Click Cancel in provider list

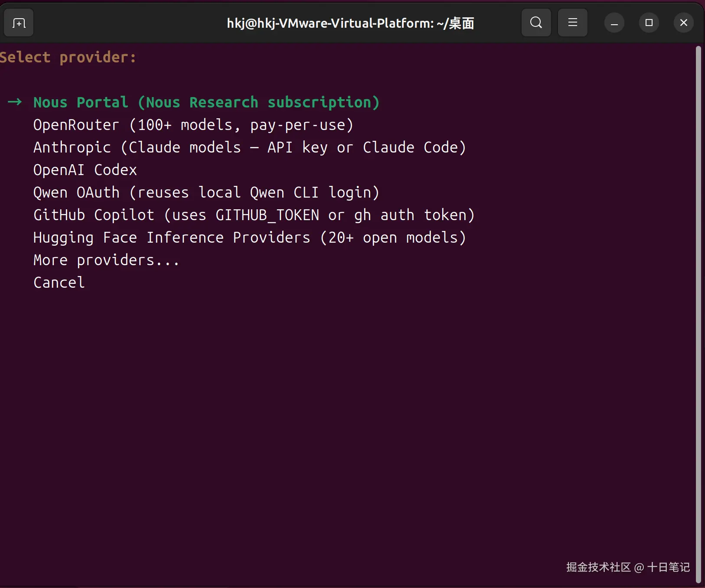59,283
